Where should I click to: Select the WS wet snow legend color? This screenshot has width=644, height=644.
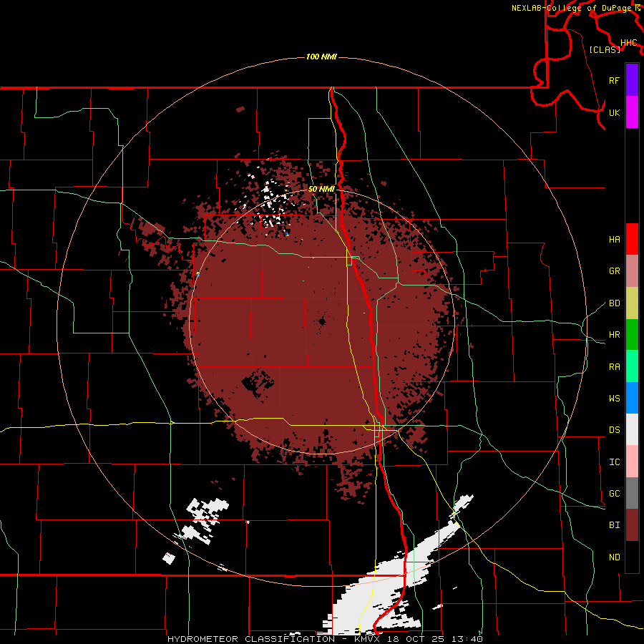[x=632, y=398]
